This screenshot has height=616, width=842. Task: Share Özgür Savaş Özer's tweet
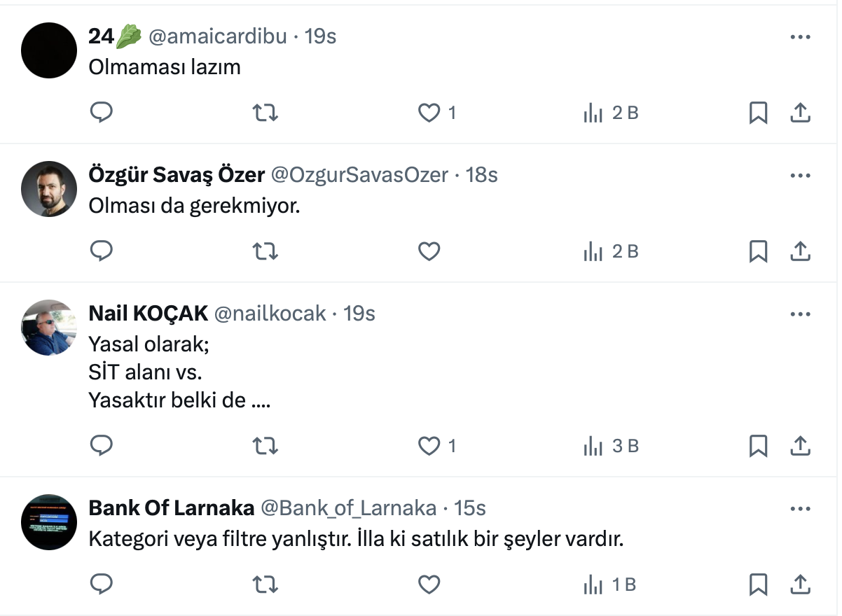(800, 251)
